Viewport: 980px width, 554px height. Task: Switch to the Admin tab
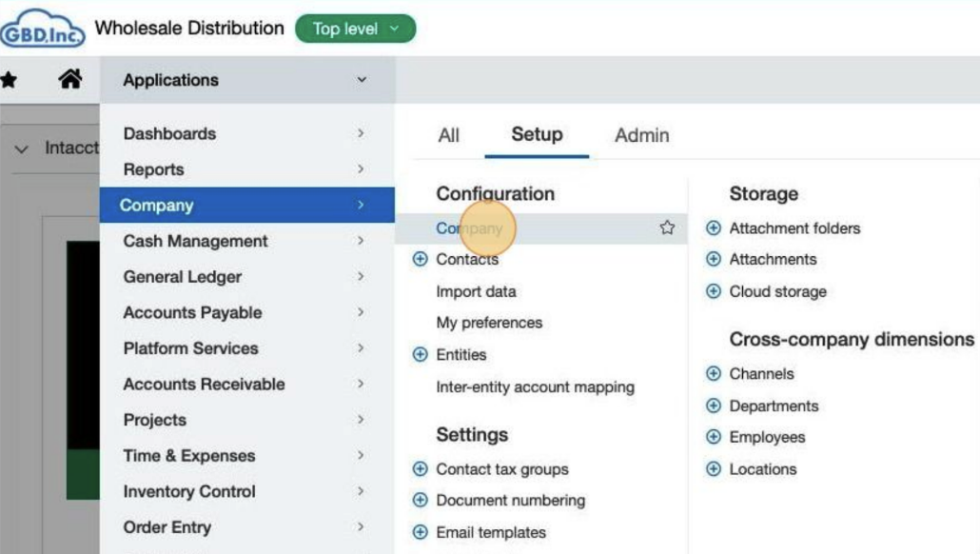641,135
